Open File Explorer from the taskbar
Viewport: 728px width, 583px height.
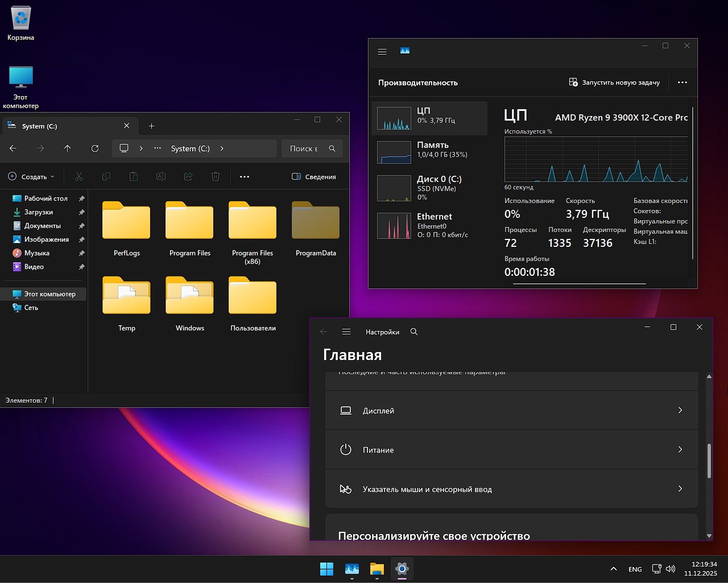tap(377, 569)
